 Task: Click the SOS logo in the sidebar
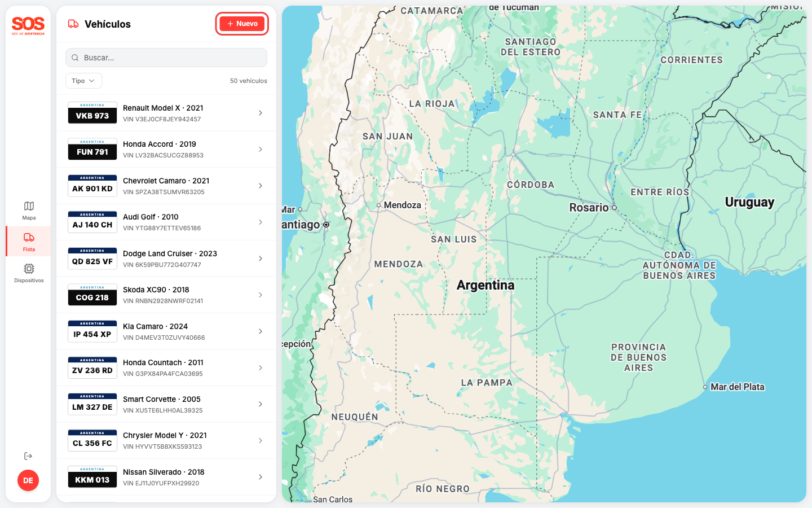coord(28,25)
